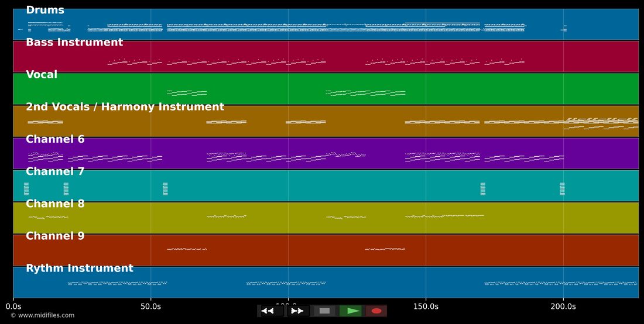Jump to the 50.0s time marker
The image size is (644, 324).
click(x=150, y=306)
